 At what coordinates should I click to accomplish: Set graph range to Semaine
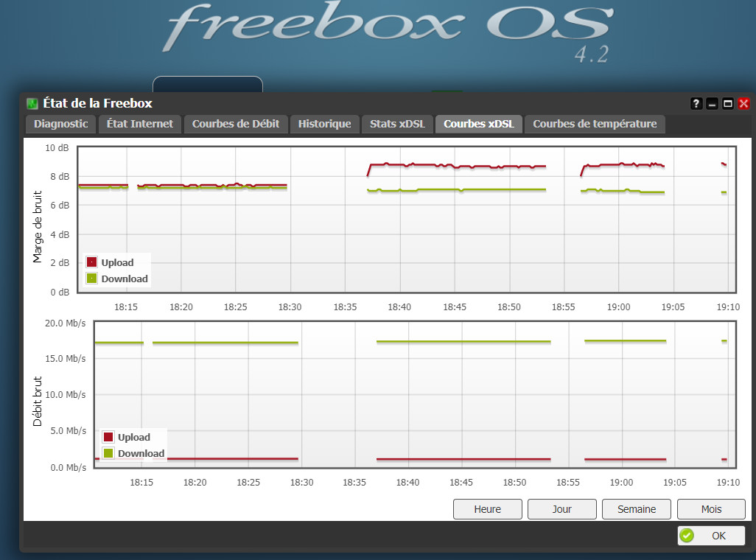click(637, 509)
